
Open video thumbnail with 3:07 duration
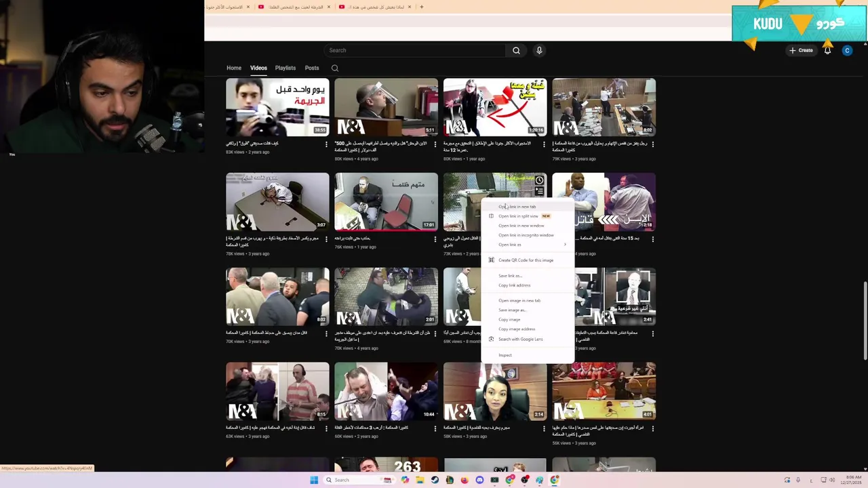[x=277, y=202]
